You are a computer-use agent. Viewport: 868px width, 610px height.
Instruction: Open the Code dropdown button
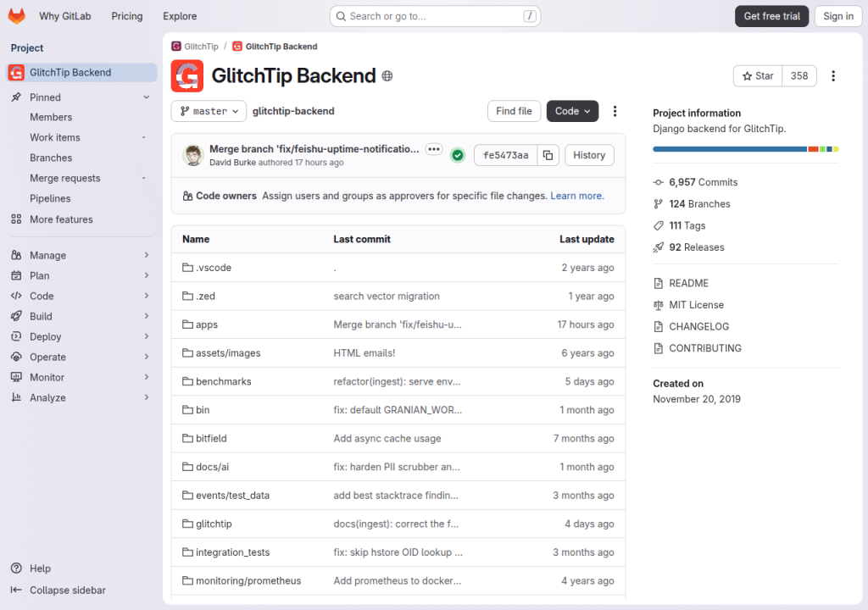pos(572,111)
